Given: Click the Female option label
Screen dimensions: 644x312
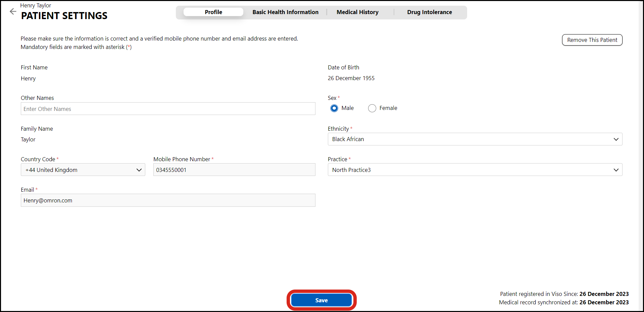Looking at the screenshot, I should click(388, 108).
